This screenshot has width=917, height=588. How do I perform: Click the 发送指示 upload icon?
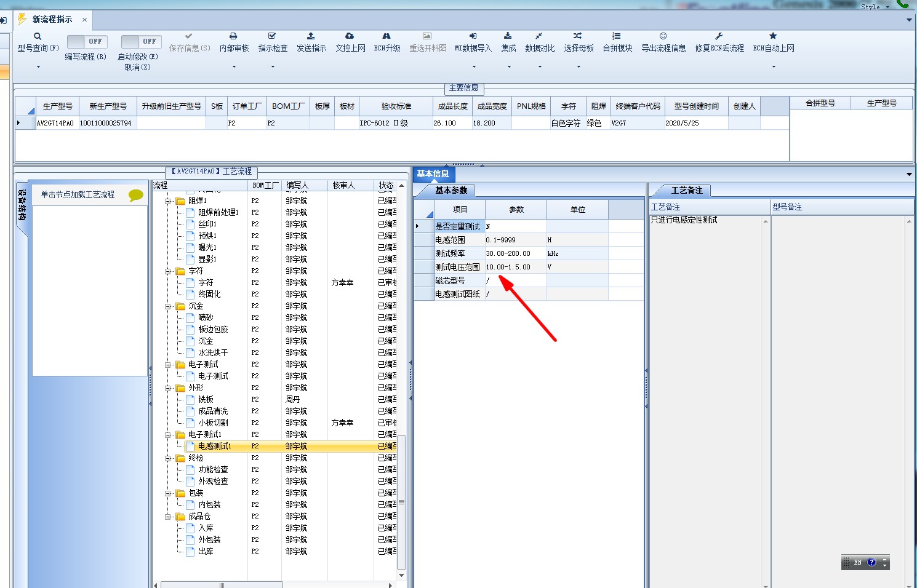pos(311,36)
